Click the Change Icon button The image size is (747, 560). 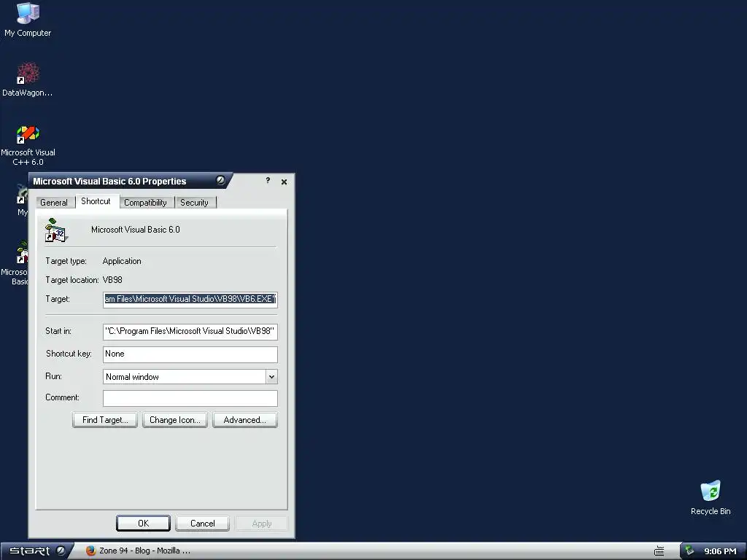click(x=175, y=420)
